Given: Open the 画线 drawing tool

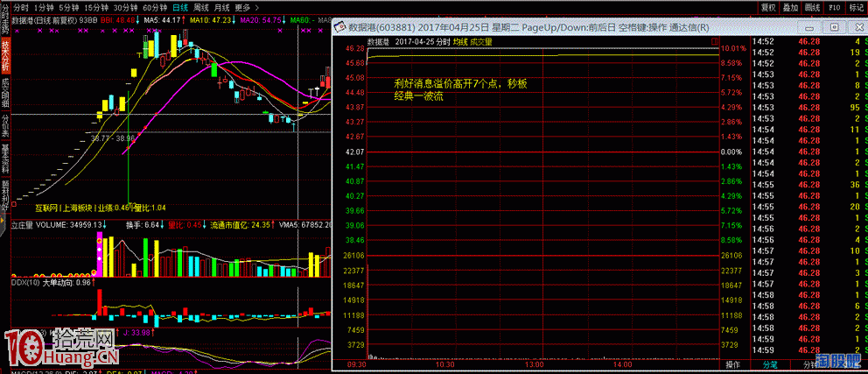Looking at the screenshot, I should coord(811,6).
